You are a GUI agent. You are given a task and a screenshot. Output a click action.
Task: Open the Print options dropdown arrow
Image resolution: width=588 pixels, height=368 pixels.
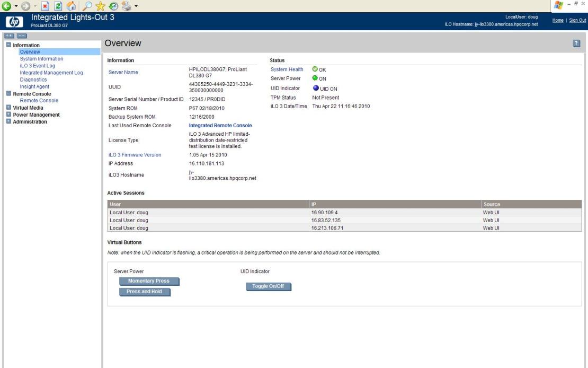click(x=136, y=6)
